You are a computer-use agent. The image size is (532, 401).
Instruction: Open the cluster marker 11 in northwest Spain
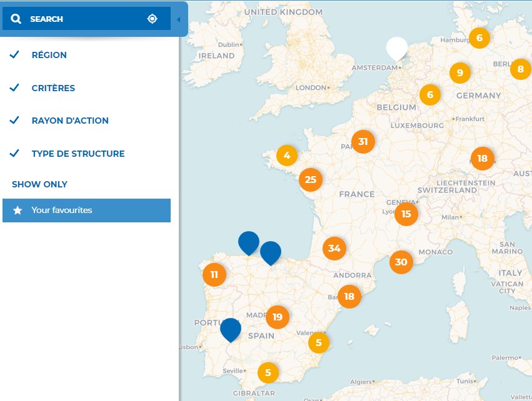[x=214, y=275]
